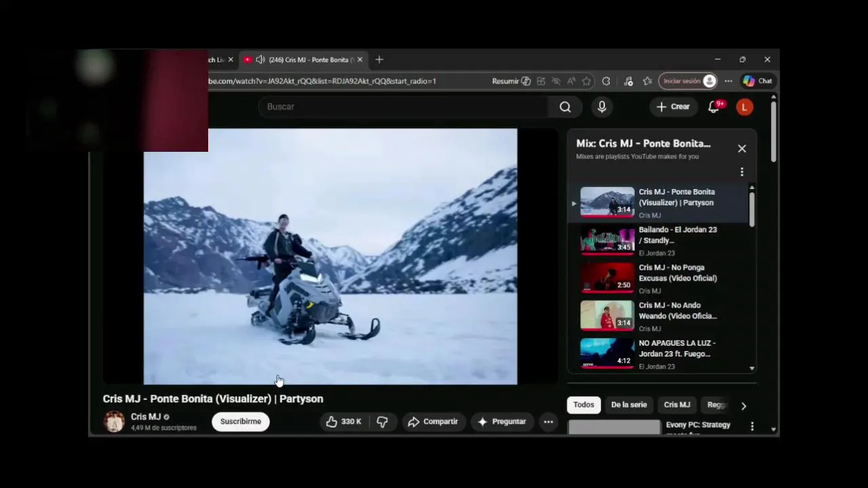Play Cris MJ - No Ponga Excusas thumbnail
Image resolution: width=868 pixels, height=488 pixels.
(607, 278)
